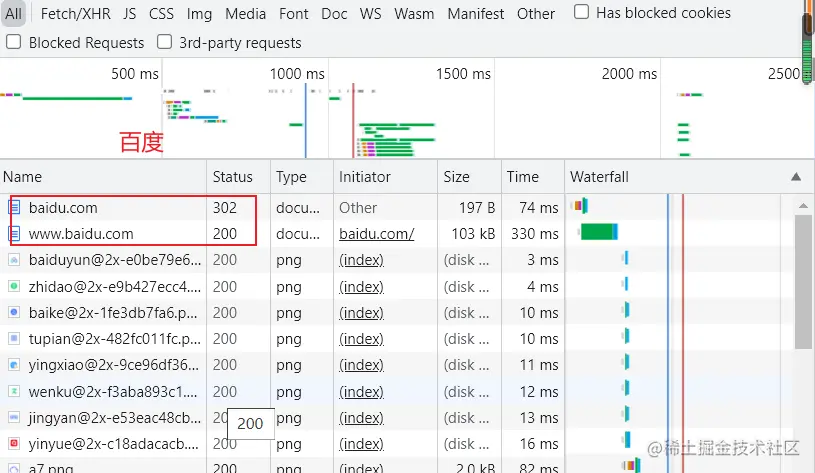
Task: Select the baike@2x png request name
Action: point(113,313)
